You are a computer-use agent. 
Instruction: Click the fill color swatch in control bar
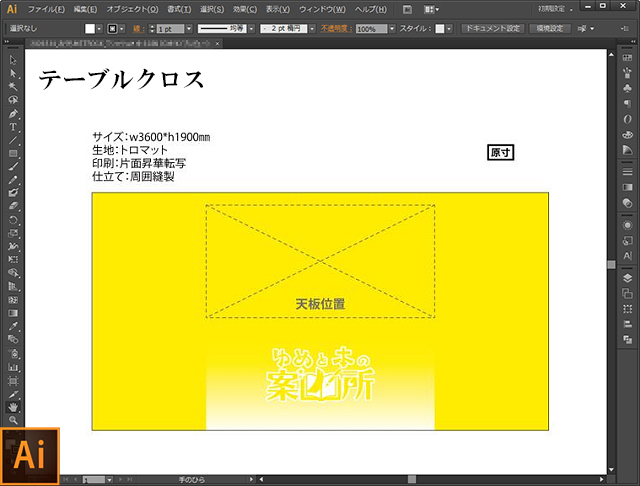[90, 29]
